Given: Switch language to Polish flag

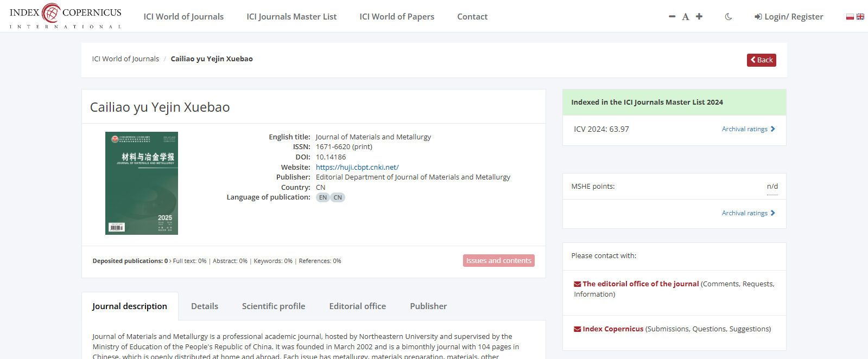Looking at the screenshot, I should (x=850, y=17).
